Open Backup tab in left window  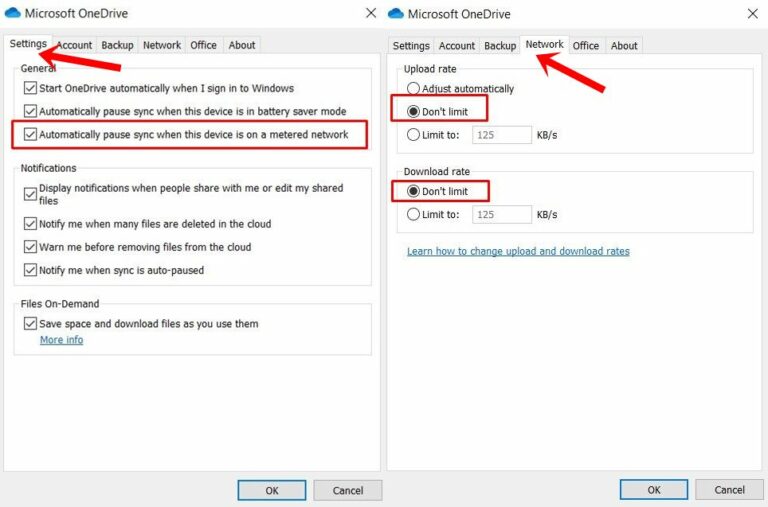tap(117, 45)
